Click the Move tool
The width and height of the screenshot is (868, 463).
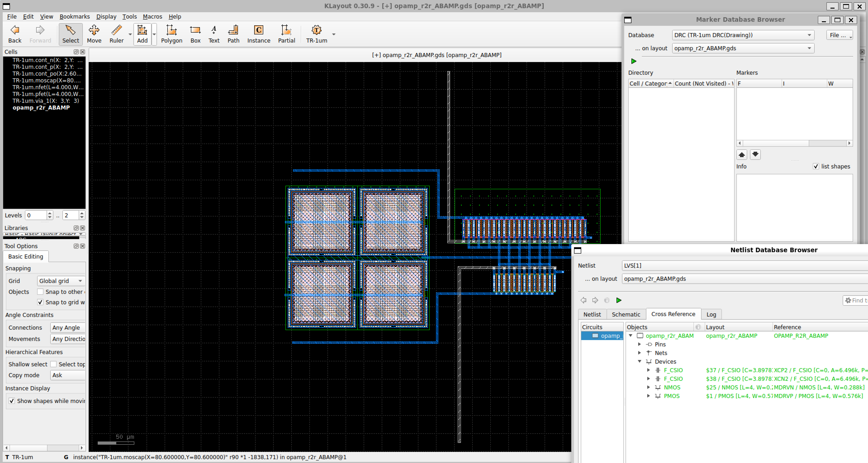click(x=94, y=34)
